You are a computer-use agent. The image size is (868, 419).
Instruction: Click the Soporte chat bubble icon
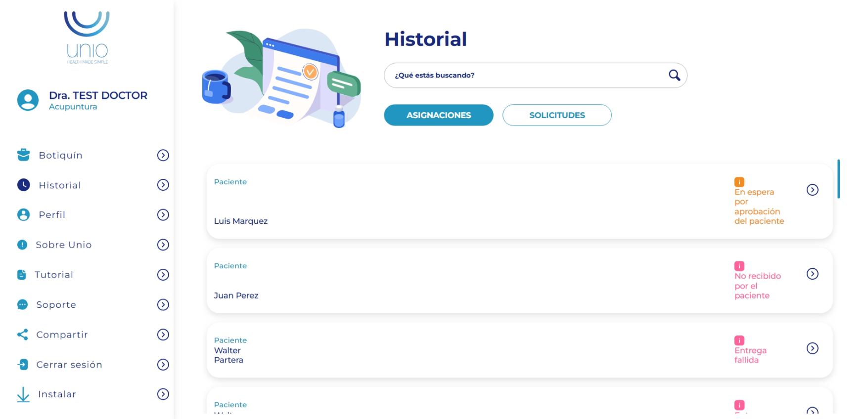pos(22,305)
